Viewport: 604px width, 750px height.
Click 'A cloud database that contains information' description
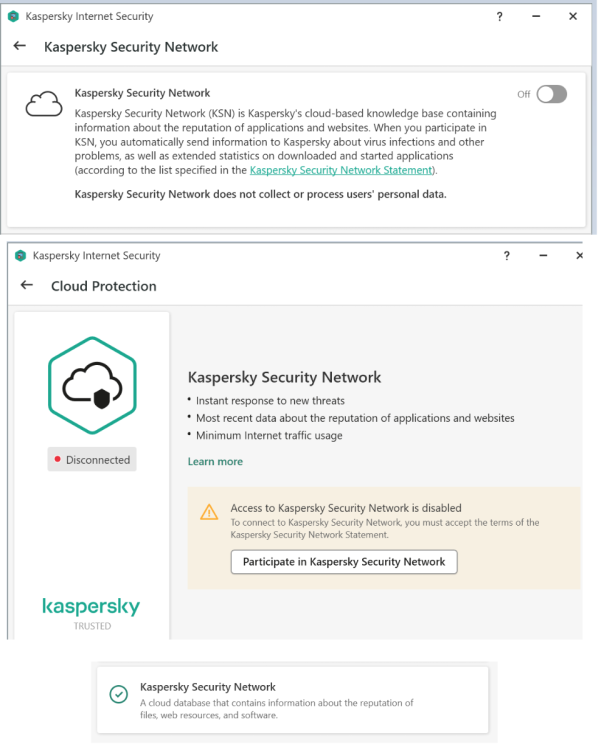click(276, 709)
